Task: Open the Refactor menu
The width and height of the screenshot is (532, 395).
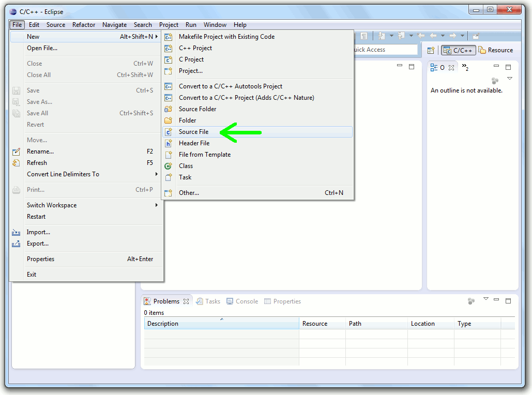Action: pyautogui.click(x=83, y=25)
